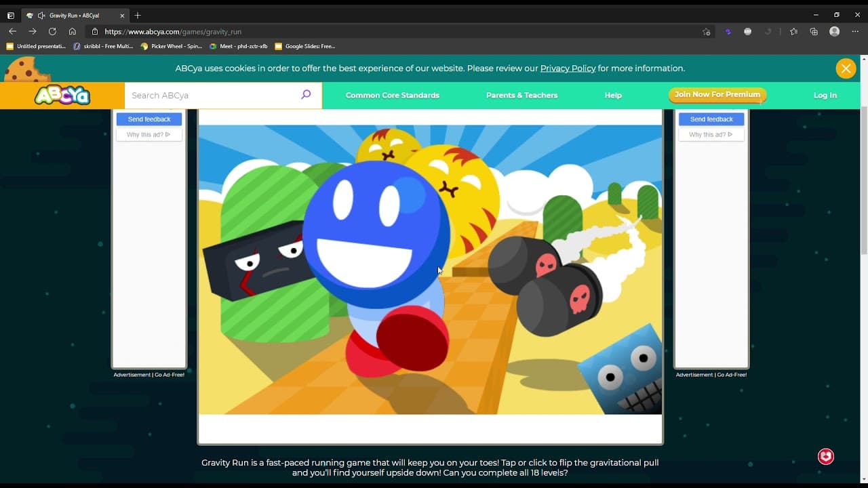This screenshot has height=488, width=868.
Task: Open the Meet phd-zctr-xfb bookmark
Action: (x=239, y=46)
